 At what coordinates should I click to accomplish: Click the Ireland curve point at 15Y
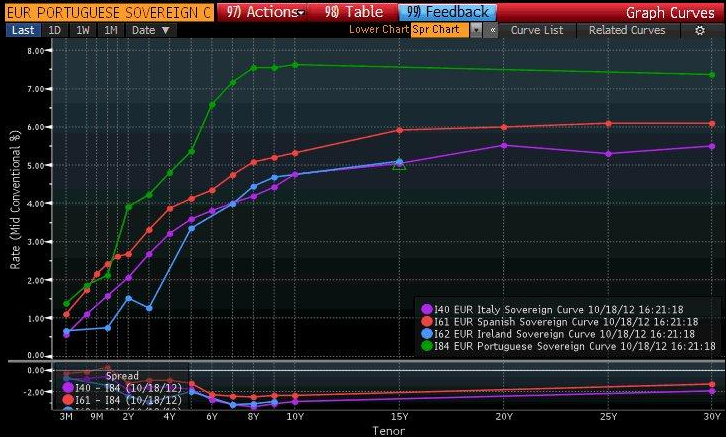click(x=400, y=161)
